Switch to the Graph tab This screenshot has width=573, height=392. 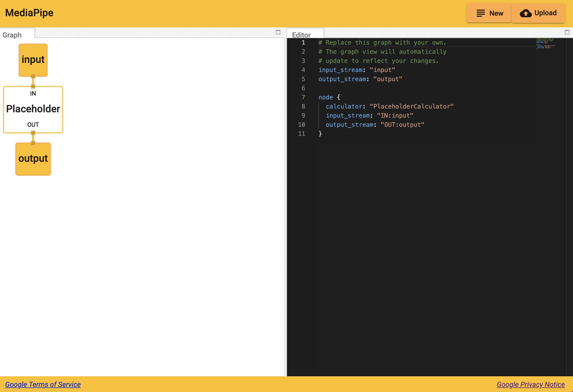tap(12, 35)
